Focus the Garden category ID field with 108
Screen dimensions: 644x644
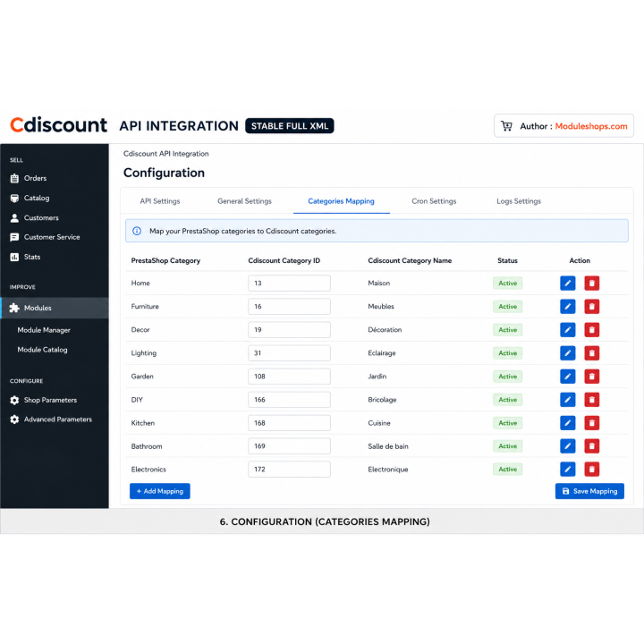289,377
